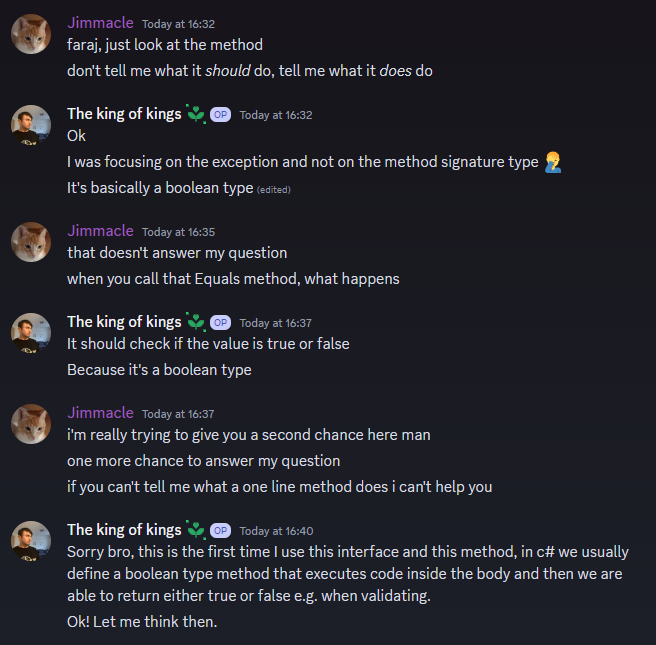This screenshot has width=656, height=645.
Task: Click the 'Today at 16:40' timestamp
Action: pyautogui.click(x=276, y=531)
